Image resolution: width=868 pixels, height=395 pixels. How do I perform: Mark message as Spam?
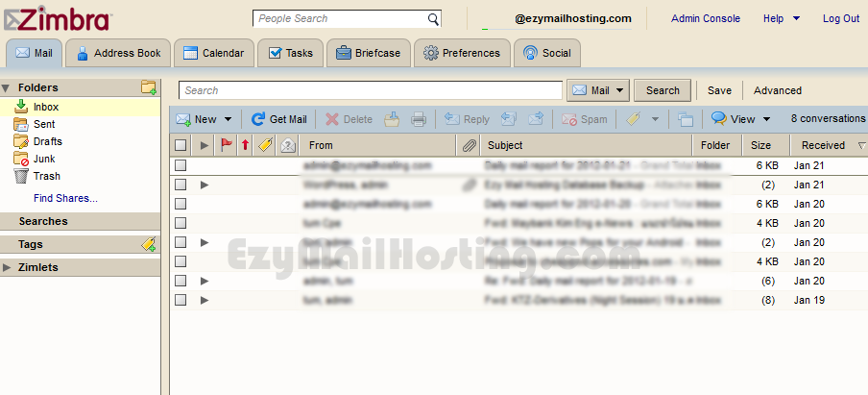point(585,119)
